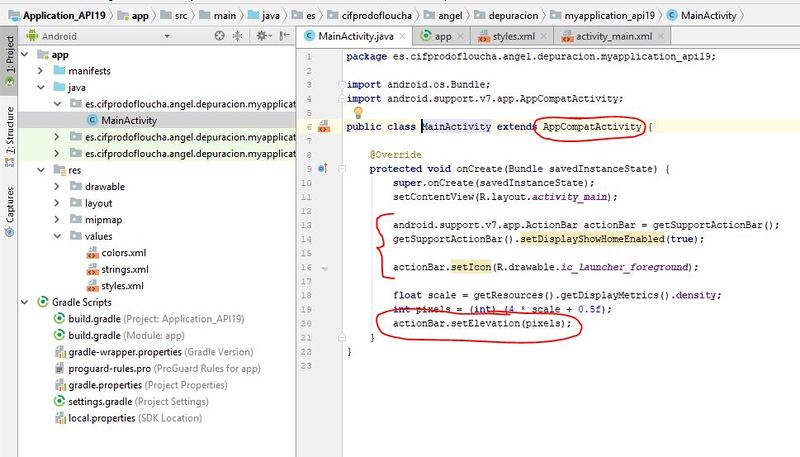This screenshot has height=457, width=800.
Task: Fold the onCreate method using fold marker
Action: (342, 168)
